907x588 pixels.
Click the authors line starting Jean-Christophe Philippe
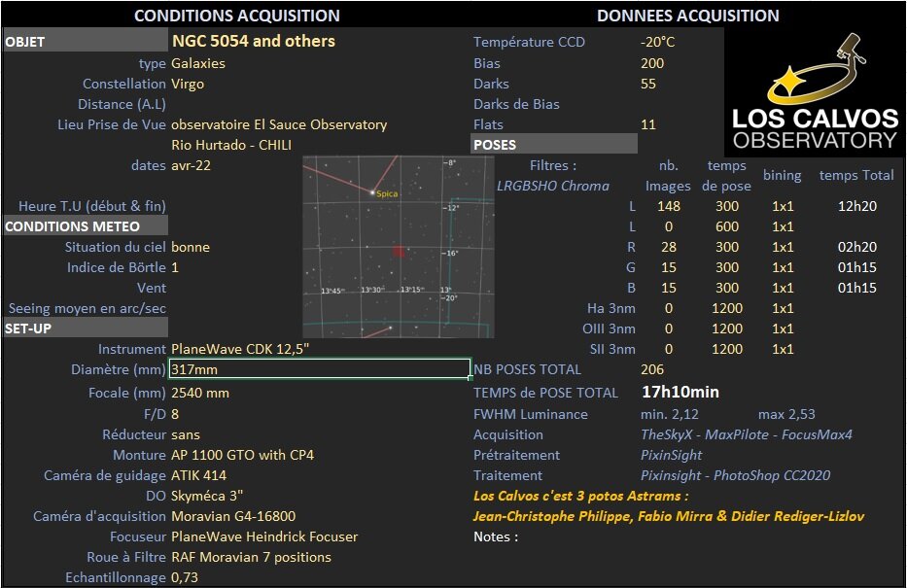tap(669, 516)
